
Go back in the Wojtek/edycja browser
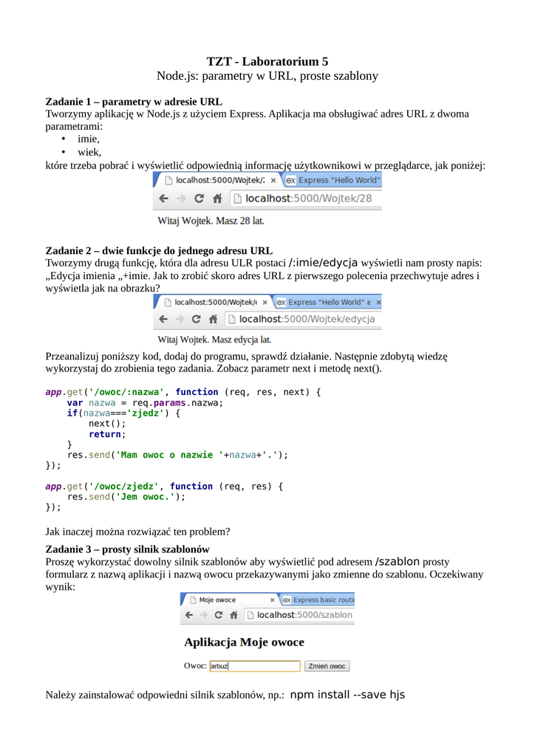tap(163, 320)
